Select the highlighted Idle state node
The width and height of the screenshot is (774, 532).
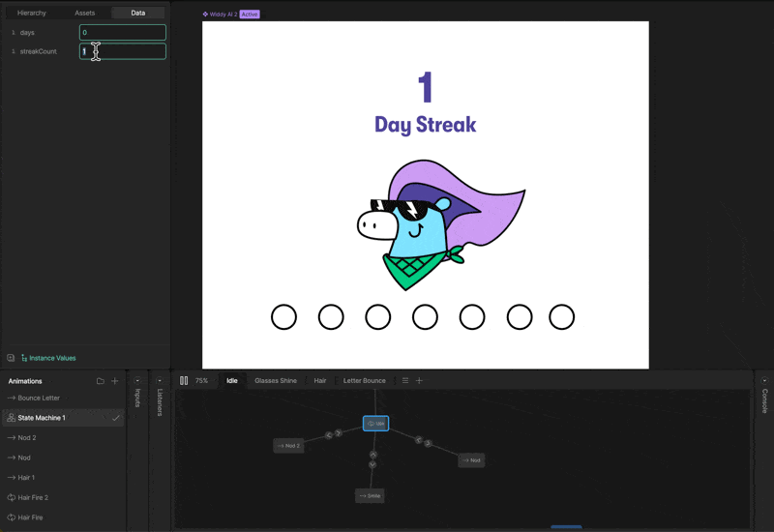pyautogui.click(x=375, y=424)
